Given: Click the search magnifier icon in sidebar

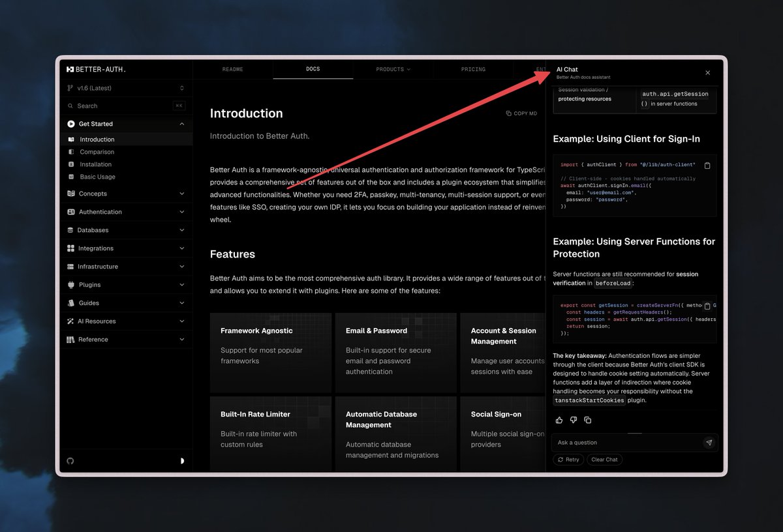Looking at the screenshot, I should [x=70, y=106].
